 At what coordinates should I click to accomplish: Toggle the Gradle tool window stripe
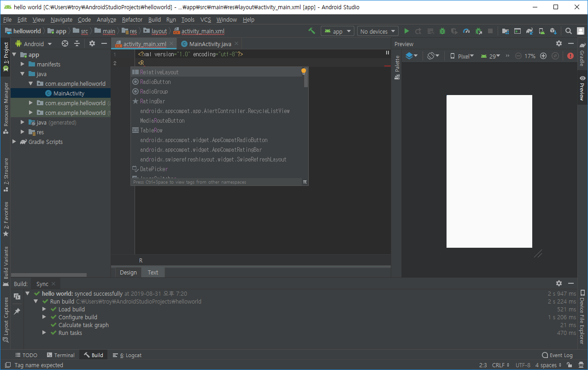582,54
